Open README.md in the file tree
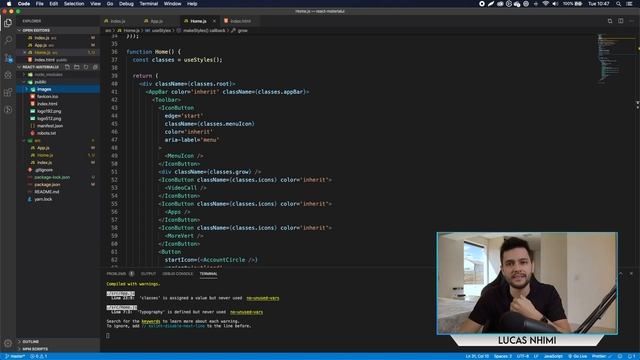 pos(47,192)
